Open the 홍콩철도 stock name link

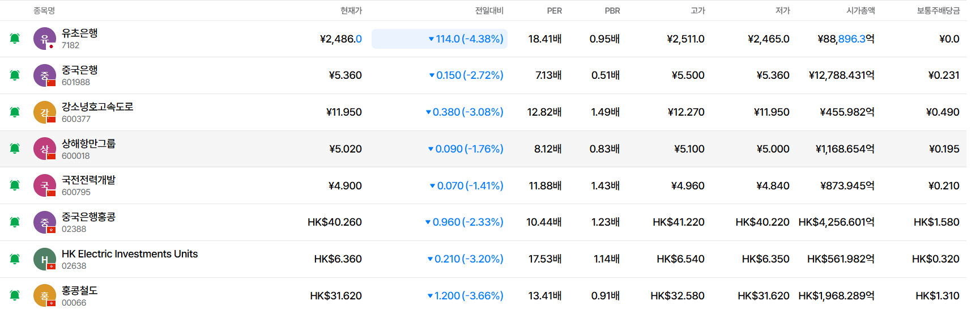(80, 290)
